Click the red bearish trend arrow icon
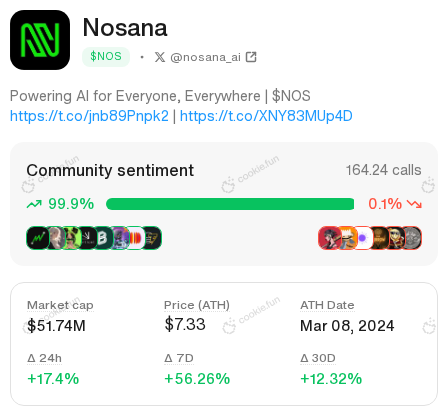 point(414,204)
